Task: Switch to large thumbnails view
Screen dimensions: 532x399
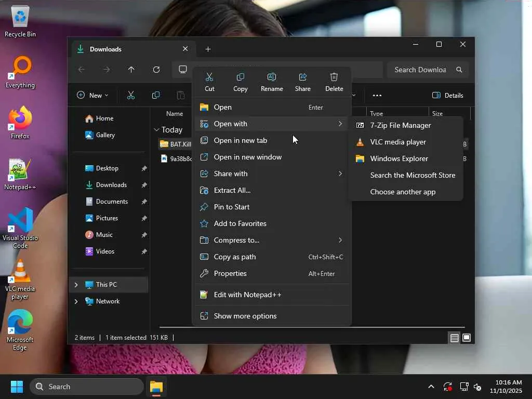Action: pos(467,338)
